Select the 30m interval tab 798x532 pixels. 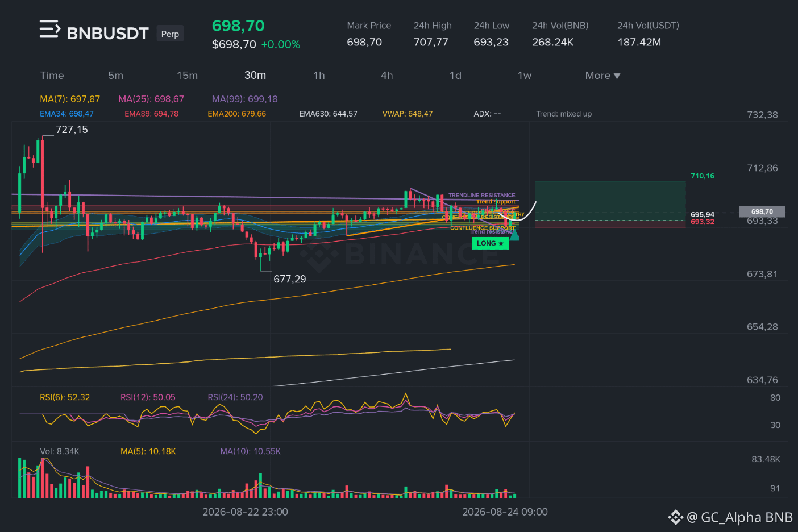(x=255, y=76)
